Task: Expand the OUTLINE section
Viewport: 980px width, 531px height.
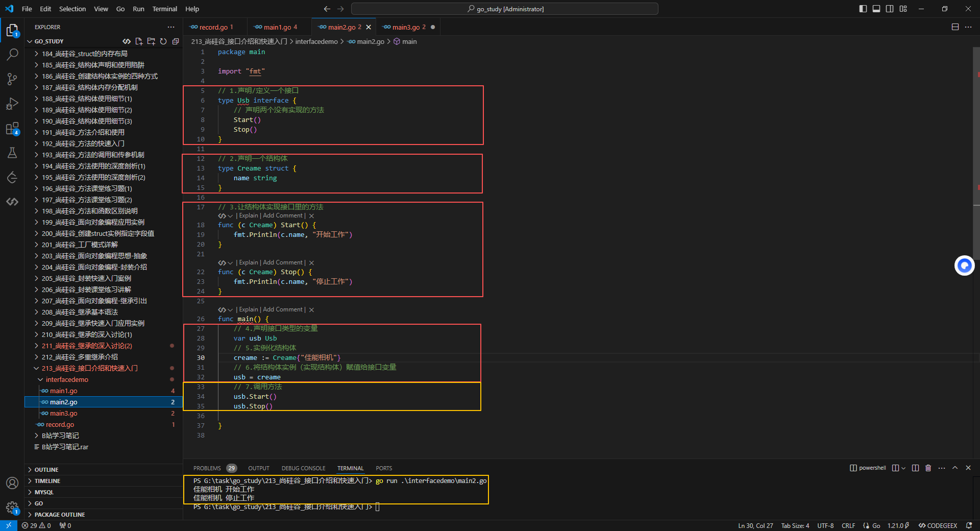Action: tap(104, 470)
